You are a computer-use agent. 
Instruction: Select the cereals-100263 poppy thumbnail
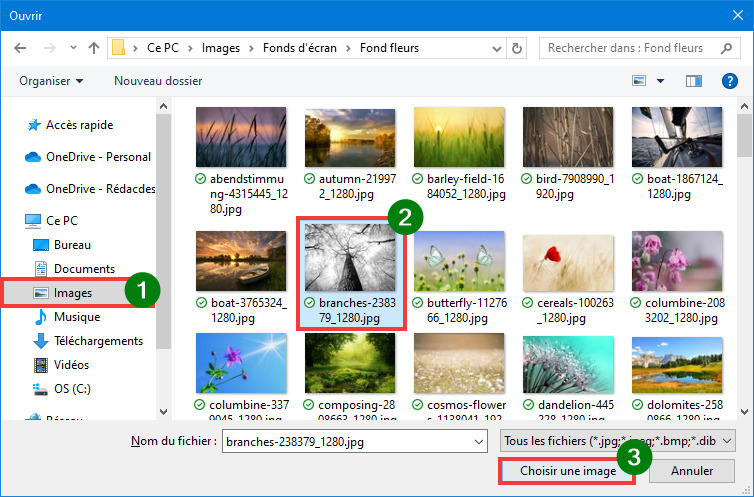point(568,263)
